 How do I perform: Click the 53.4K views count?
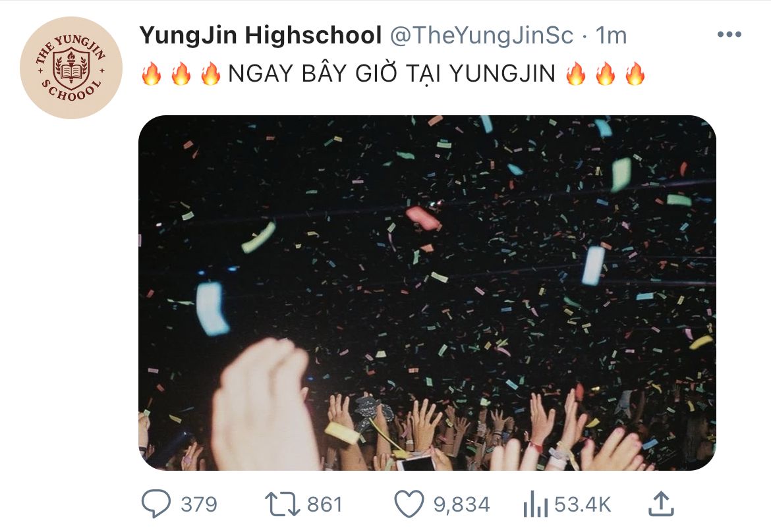coord(582,504)
